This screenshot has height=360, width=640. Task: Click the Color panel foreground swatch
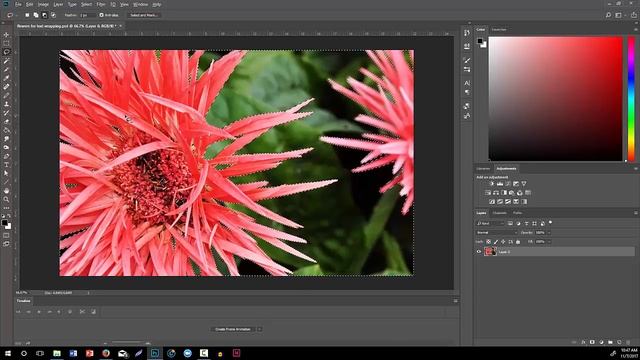coord(480,41)
